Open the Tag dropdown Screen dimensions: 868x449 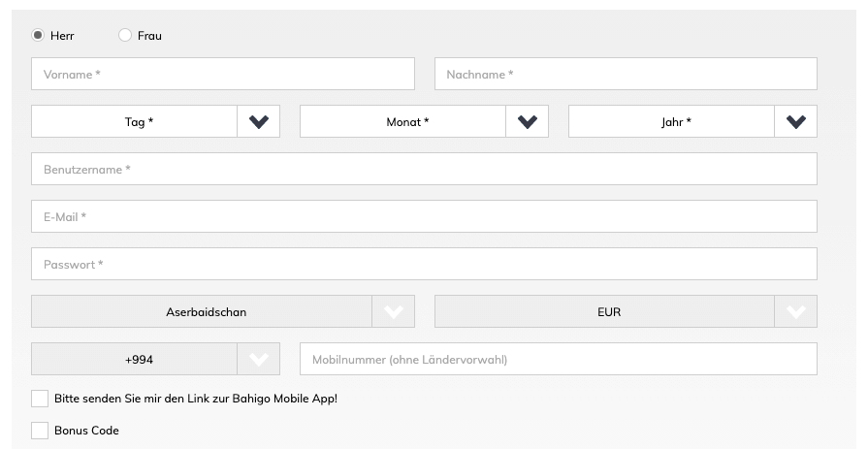tap(135, 122)
